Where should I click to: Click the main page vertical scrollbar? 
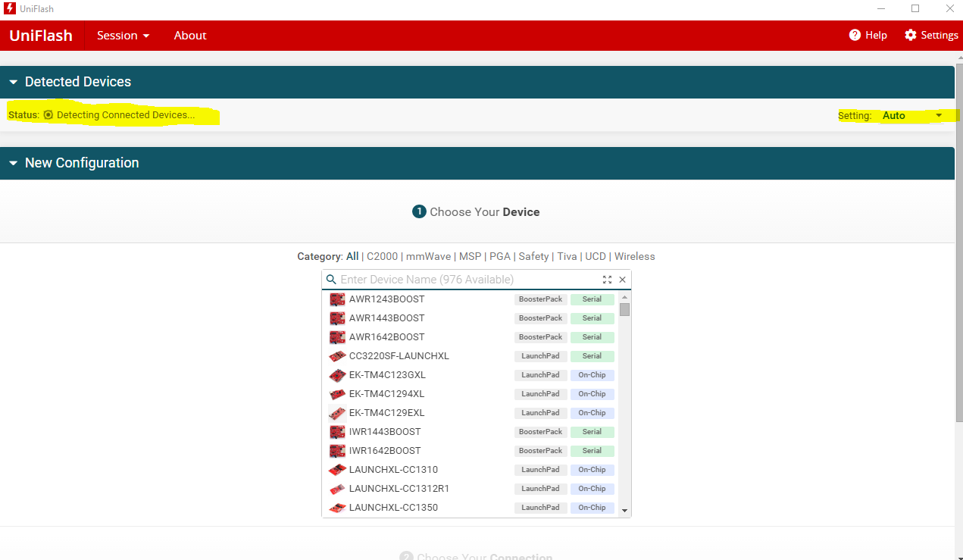[x=958, y=242]
